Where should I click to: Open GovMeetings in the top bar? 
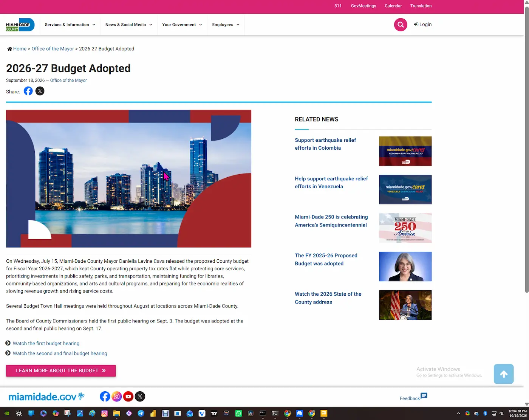pos(363,6)
